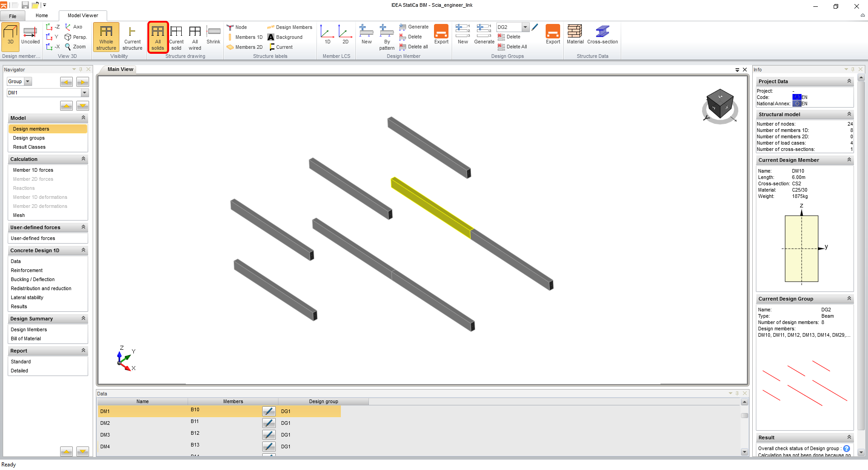868x470 pixels.
Task: Generate design members
Action: click(414, 27)
